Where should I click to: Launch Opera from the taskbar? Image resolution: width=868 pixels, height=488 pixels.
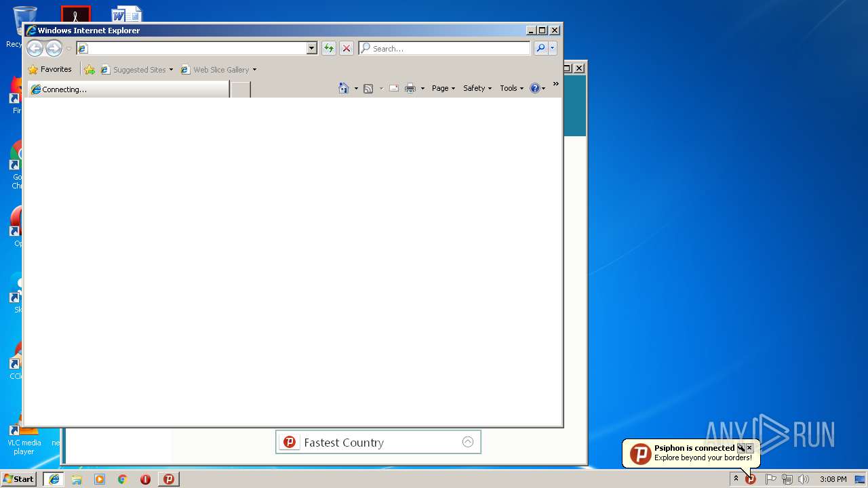coord(145,479)
